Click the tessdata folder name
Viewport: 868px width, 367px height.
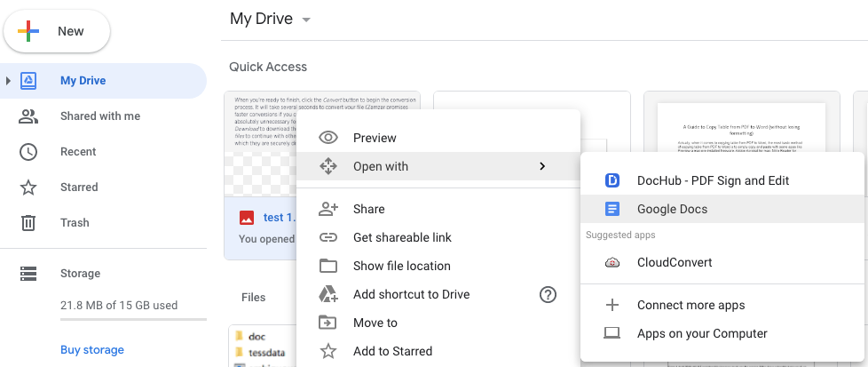tap(267, 352)
